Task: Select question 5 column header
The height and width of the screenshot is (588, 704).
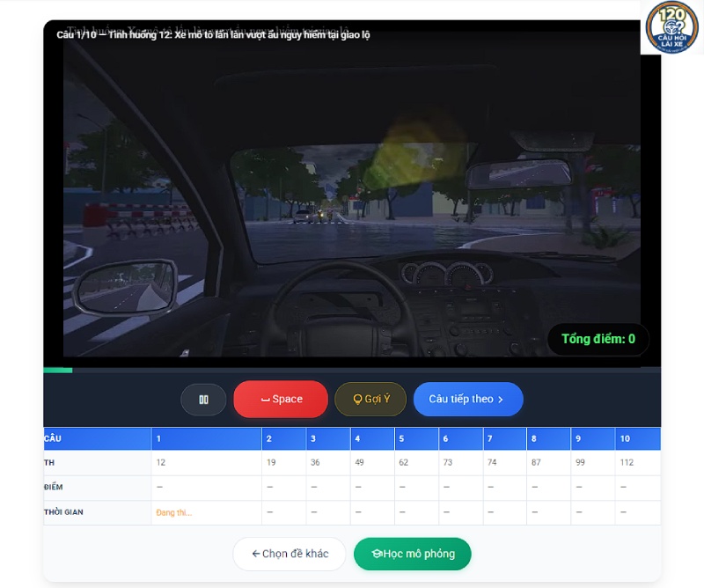Action: pyautogui.click(x=416, y=438)
